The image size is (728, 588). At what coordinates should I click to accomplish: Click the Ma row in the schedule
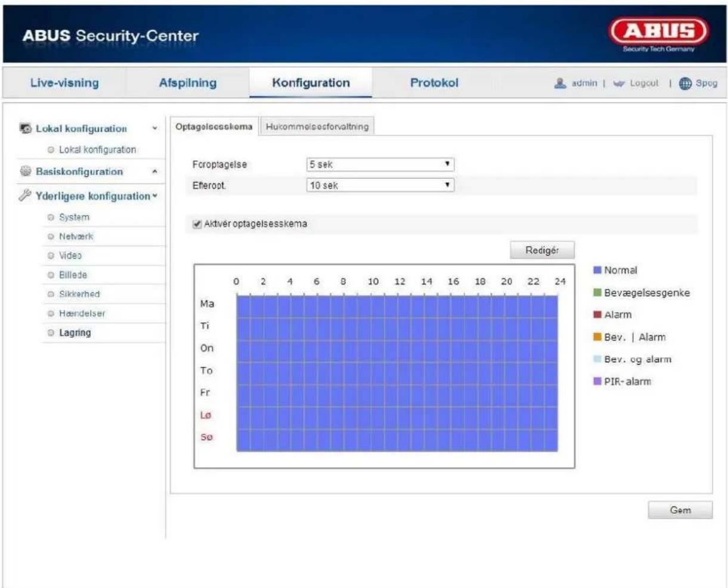point(397,306)
